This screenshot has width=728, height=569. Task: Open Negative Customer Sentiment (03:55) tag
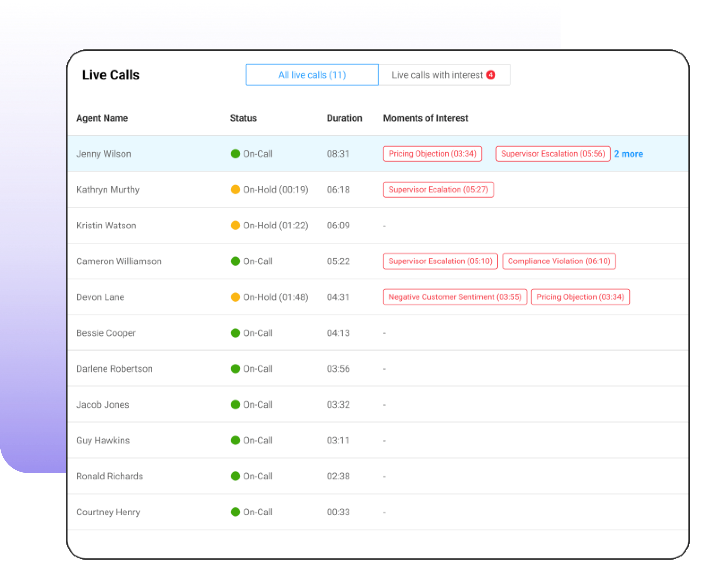coord(455,297)
